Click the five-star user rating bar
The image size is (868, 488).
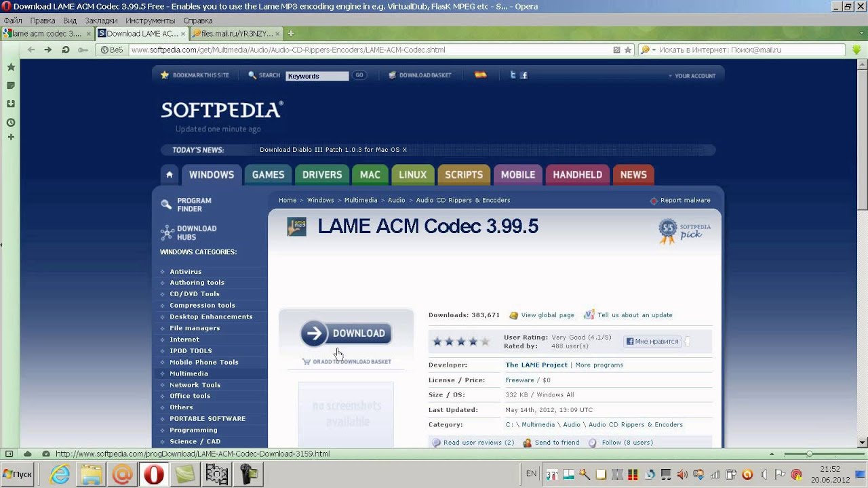click(x=461, y=342)
